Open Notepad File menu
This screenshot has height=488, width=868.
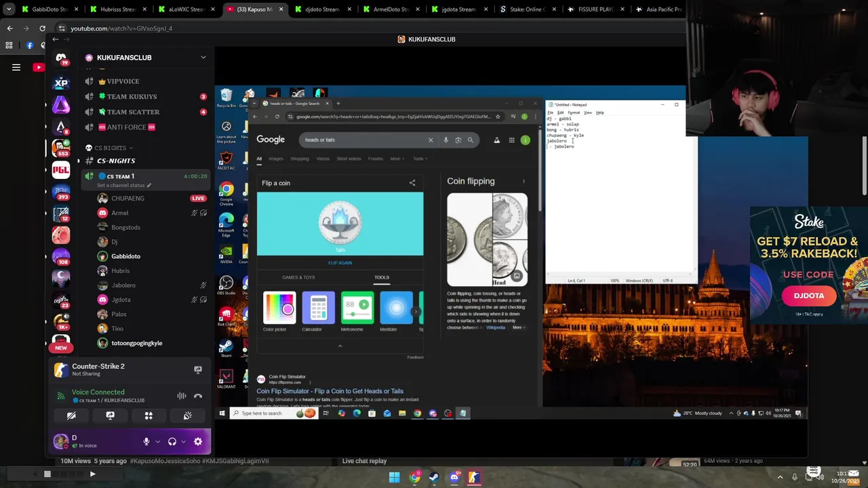[550, 113]
